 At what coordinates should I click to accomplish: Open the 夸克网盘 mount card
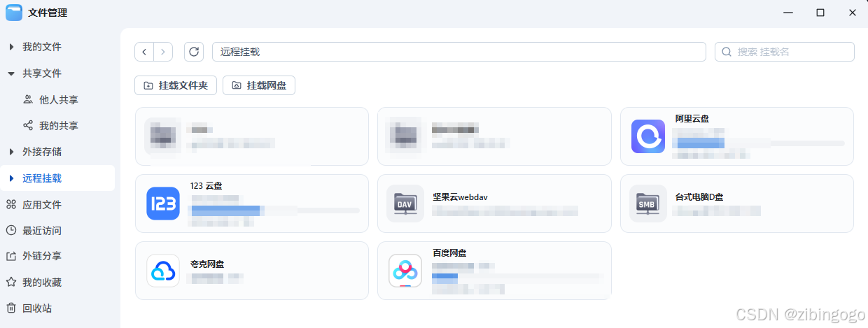(252, 271)
